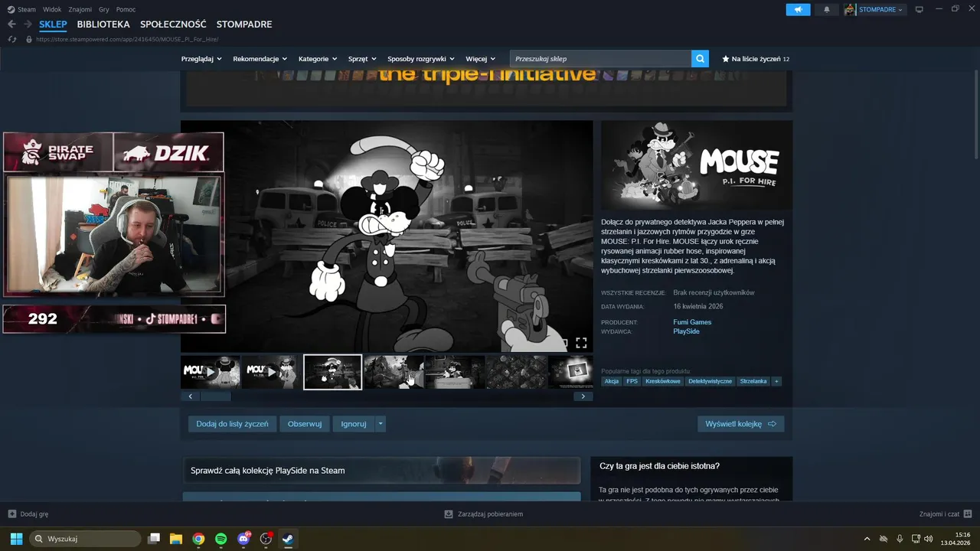Open File Explorer from the taskbar
This screenshot has height=551, width=980.
176,539
